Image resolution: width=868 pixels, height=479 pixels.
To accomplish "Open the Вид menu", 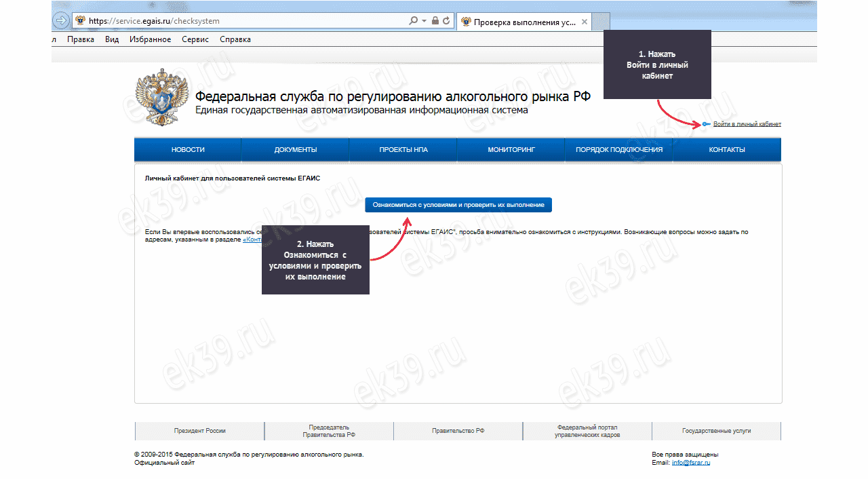I will coord(112,39).
